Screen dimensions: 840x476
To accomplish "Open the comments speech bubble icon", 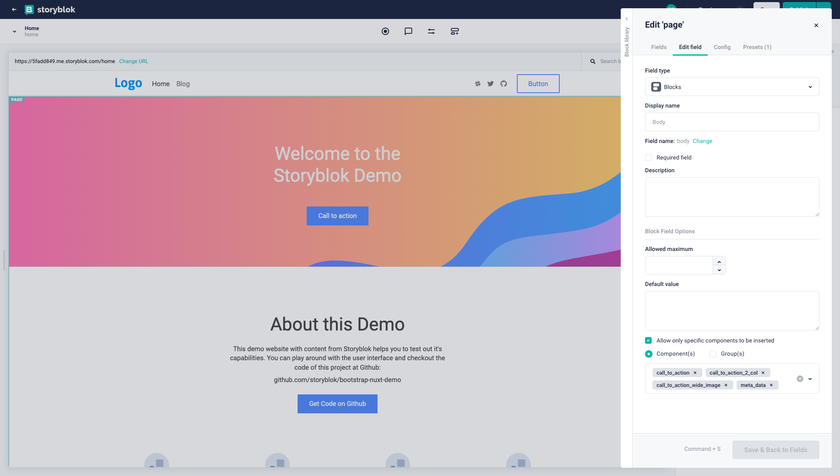I will point(408,31).
